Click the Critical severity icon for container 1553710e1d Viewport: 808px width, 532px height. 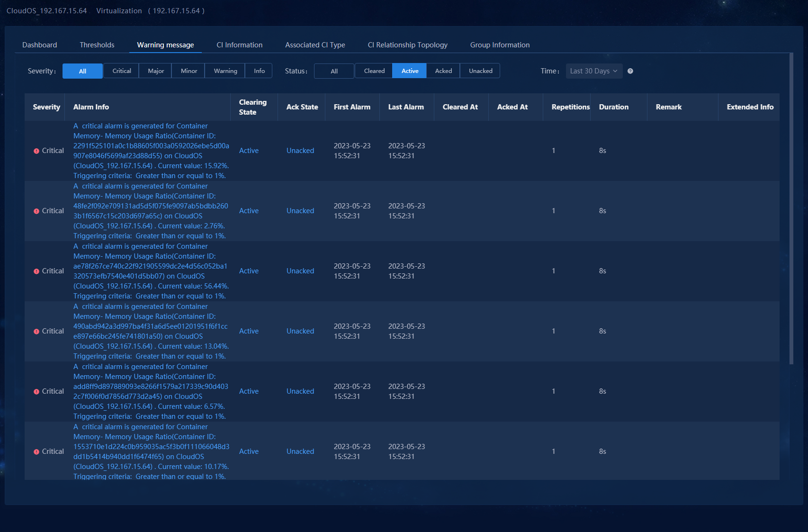(x=36, y=452)
